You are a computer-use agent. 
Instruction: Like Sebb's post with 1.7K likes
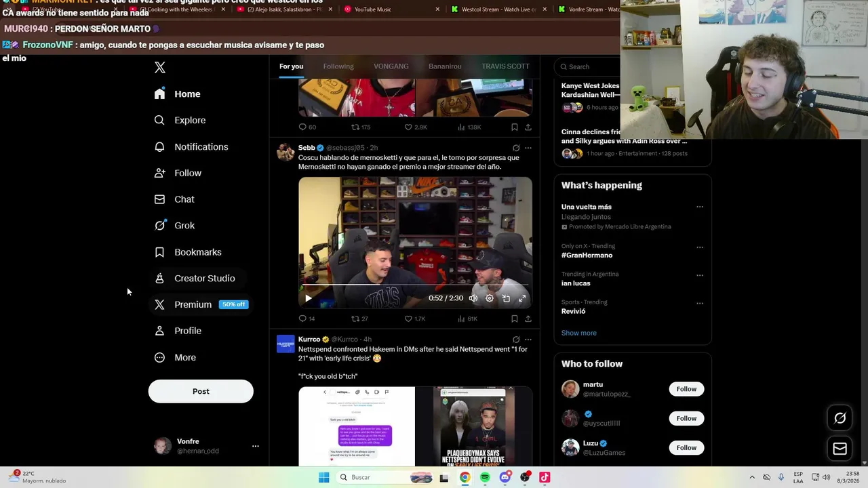point(408,319)
